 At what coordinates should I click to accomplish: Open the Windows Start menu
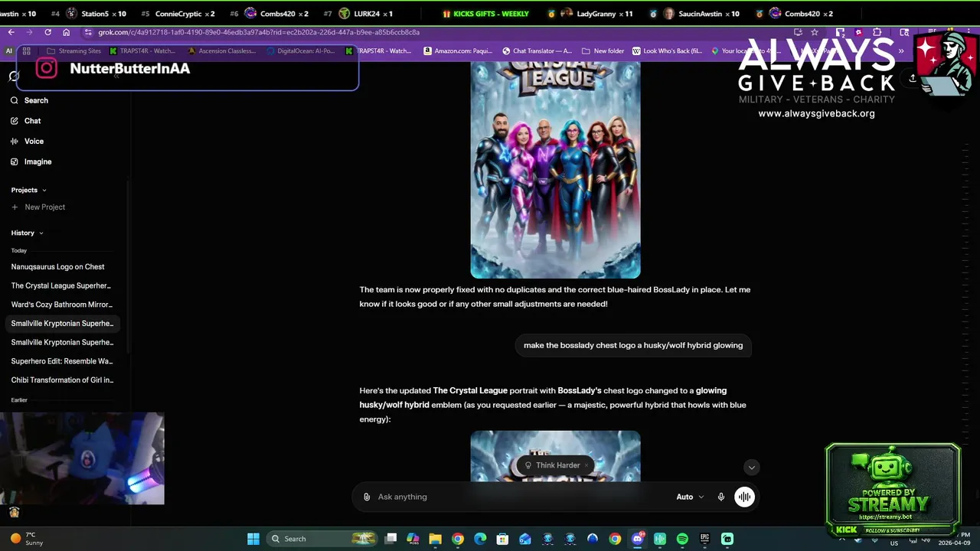(x=253, y=539)
